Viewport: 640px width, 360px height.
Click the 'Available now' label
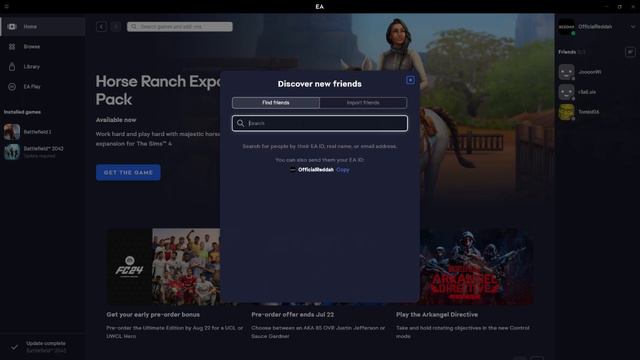[x=116, y=120]
